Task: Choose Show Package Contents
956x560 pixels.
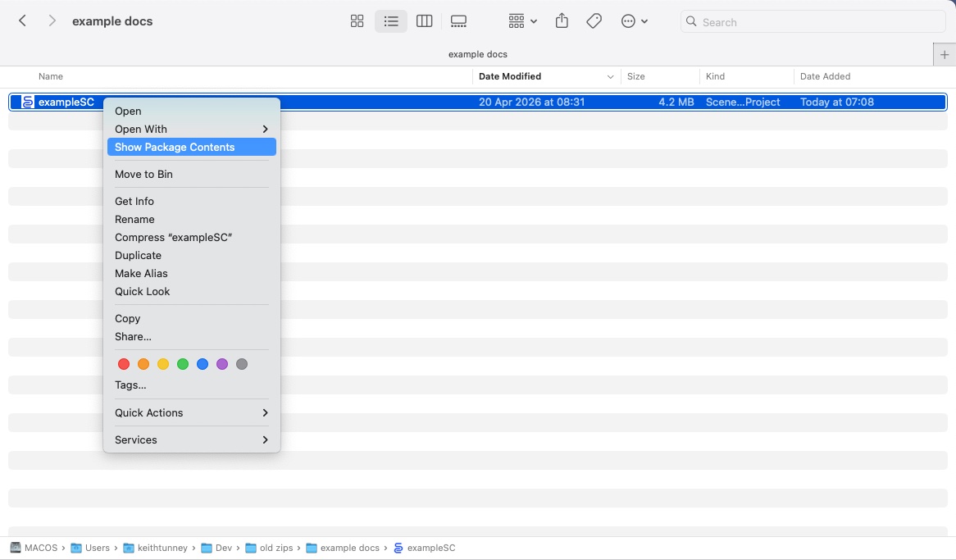Action: click(x=191, y=147)
